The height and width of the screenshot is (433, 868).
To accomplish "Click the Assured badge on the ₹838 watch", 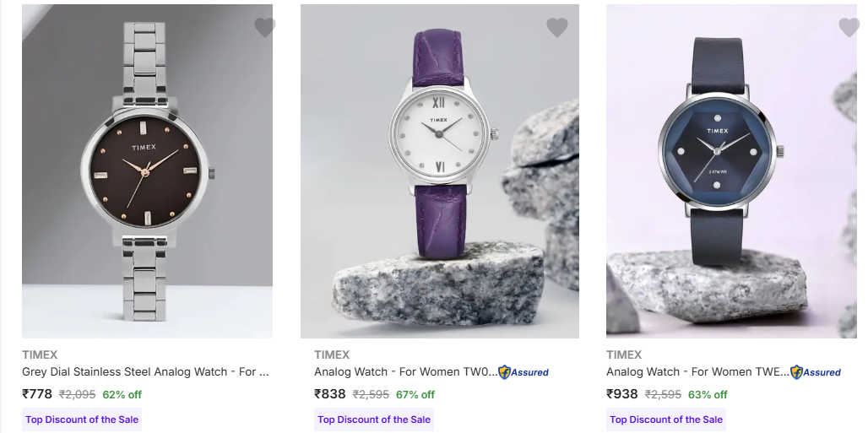I will click(524, 372).
